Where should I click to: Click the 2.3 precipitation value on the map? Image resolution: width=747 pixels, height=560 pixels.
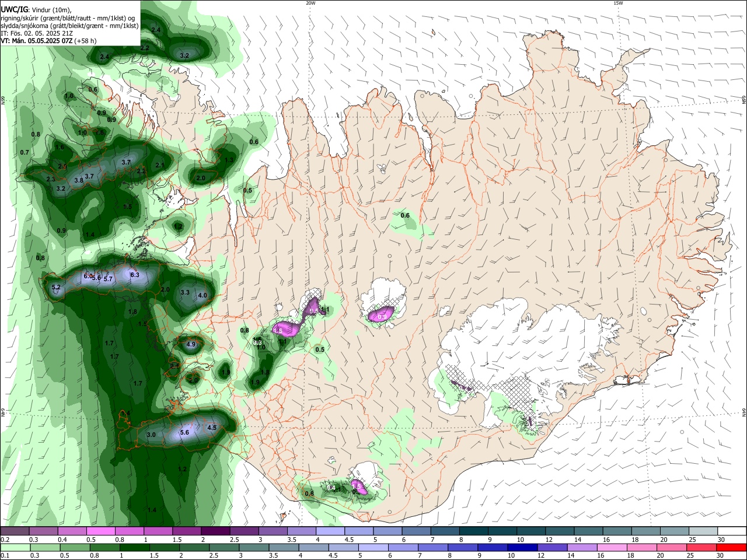coord(51,180)
